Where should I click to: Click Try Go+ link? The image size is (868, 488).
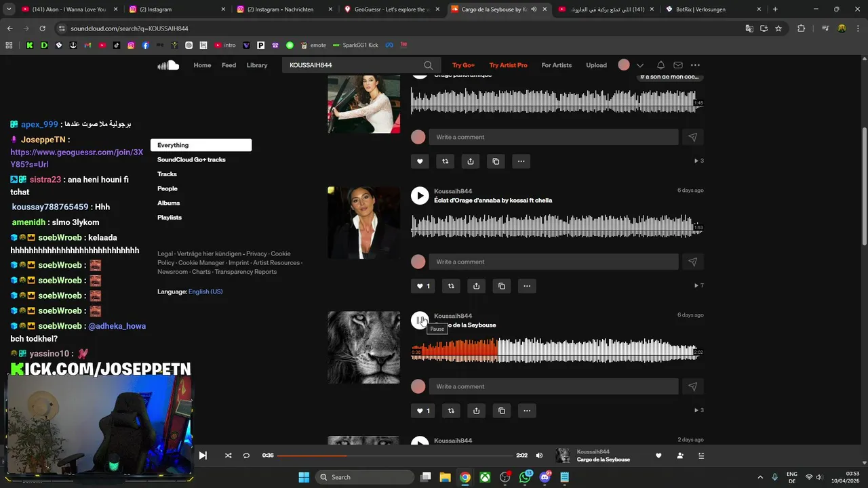coord(463,65)
